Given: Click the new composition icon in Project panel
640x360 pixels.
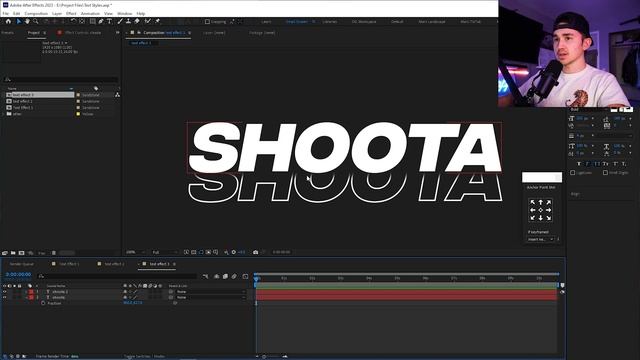Looking at the screenshot, I should [22, 253].
